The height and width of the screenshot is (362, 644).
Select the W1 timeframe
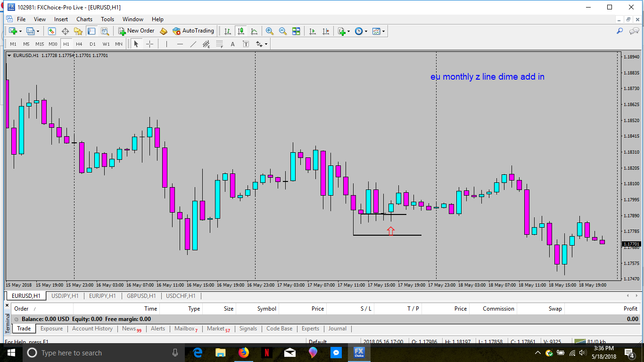(106, 44)
